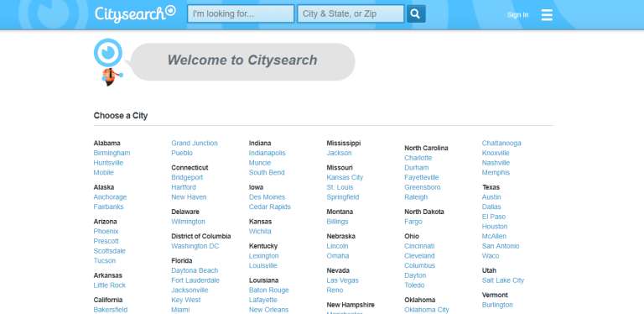Viewport: 644px width, 314px height.
Task: Open Little Rock under Arkansas
Action: coord(110,285)
